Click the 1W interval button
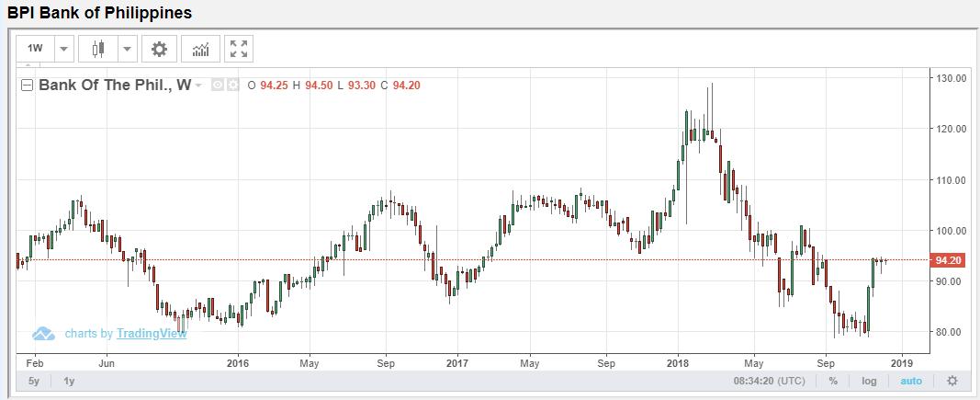The image size is (980, 400). click(35, 49)
